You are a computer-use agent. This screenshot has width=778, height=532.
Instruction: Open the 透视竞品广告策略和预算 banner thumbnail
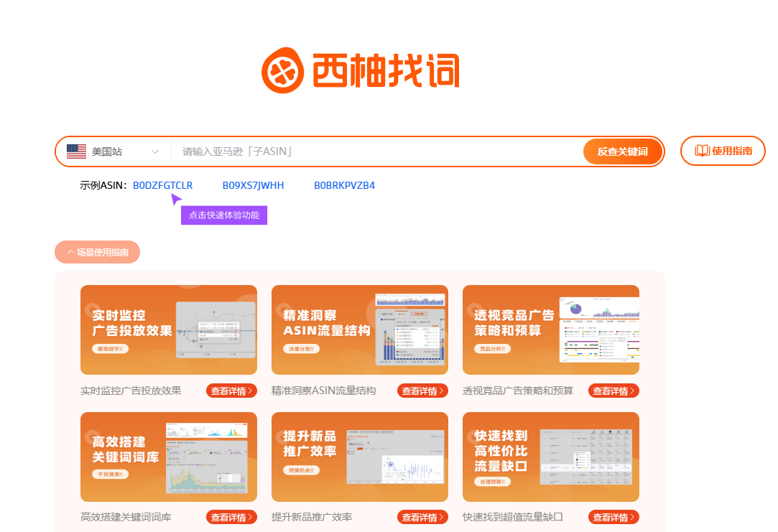[551, 330]
